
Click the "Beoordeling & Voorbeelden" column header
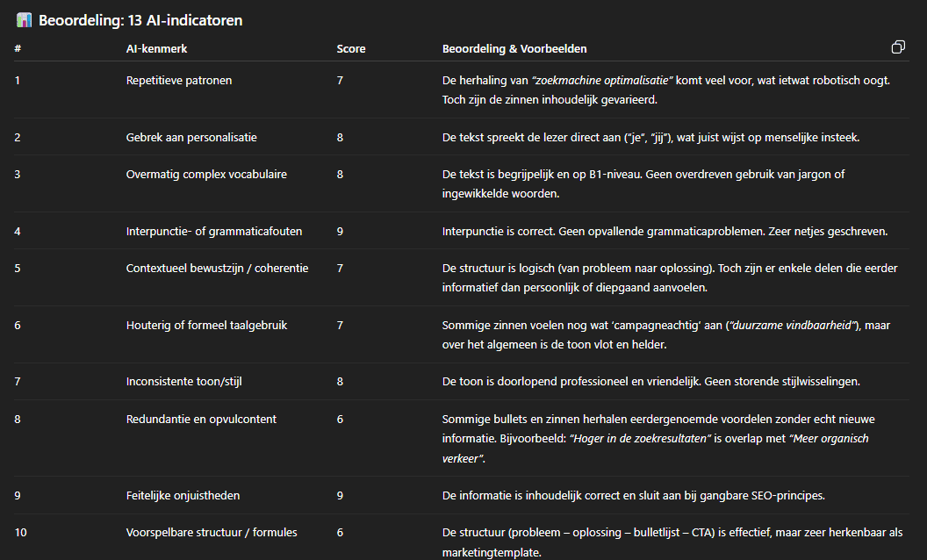pos(514,49)
